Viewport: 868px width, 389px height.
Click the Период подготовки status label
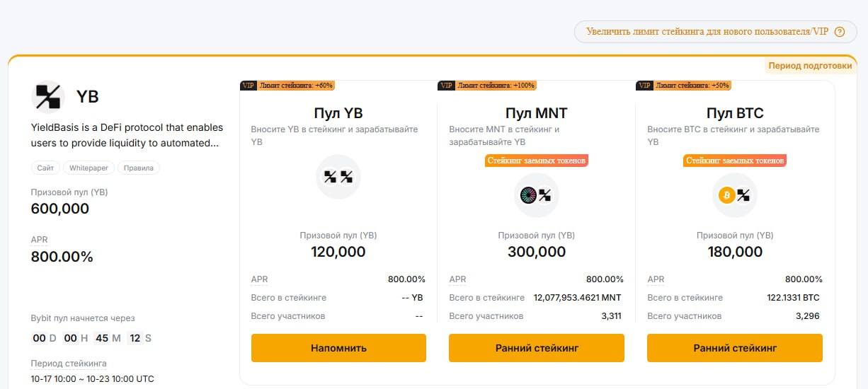coord(810,66)
